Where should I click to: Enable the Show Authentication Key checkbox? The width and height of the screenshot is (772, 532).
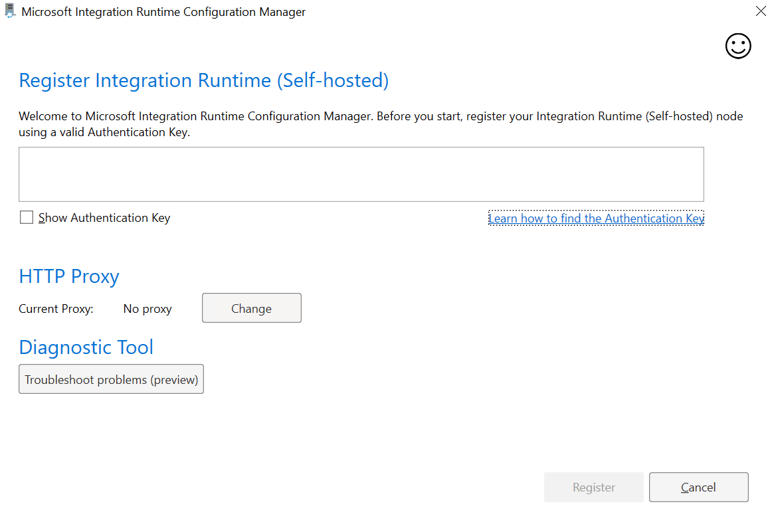pyautogui.click(x=27, y=218)
